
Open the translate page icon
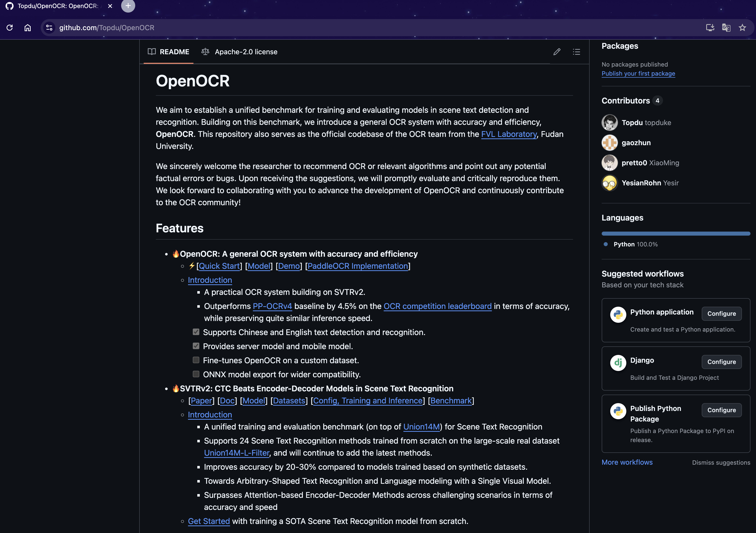[726, 28]
